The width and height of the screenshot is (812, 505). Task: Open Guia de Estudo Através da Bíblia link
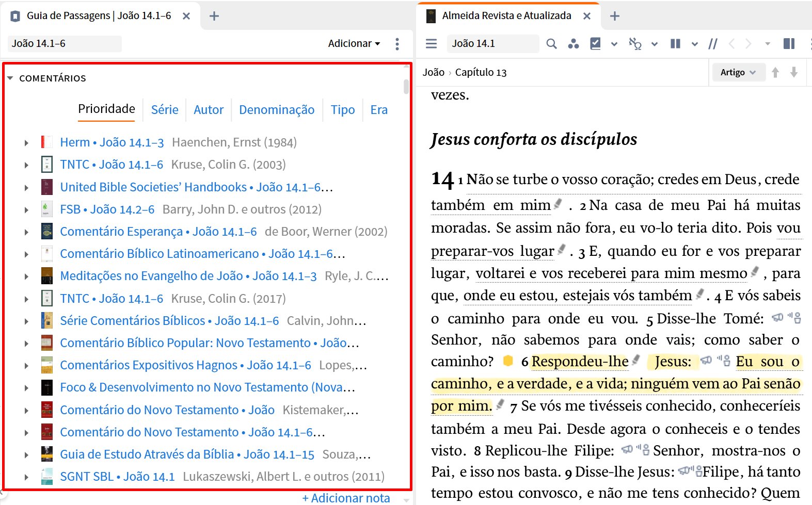pyautogui.click(x=187, y=454)
